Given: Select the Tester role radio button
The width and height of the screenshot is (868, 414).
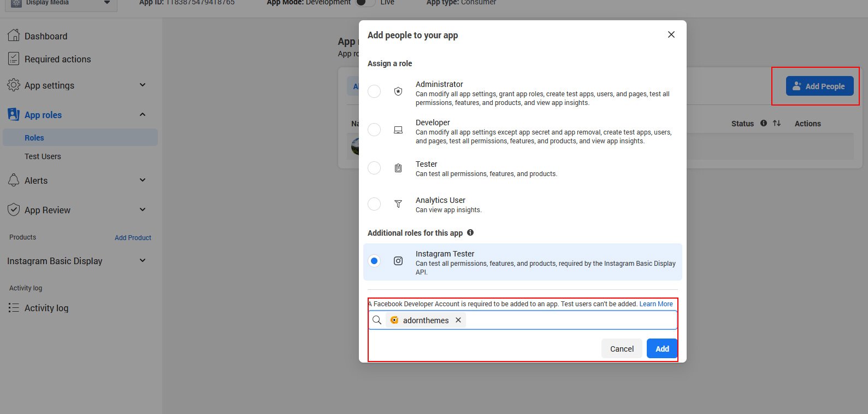Looking at the screenshot, I should click(374, 168).
